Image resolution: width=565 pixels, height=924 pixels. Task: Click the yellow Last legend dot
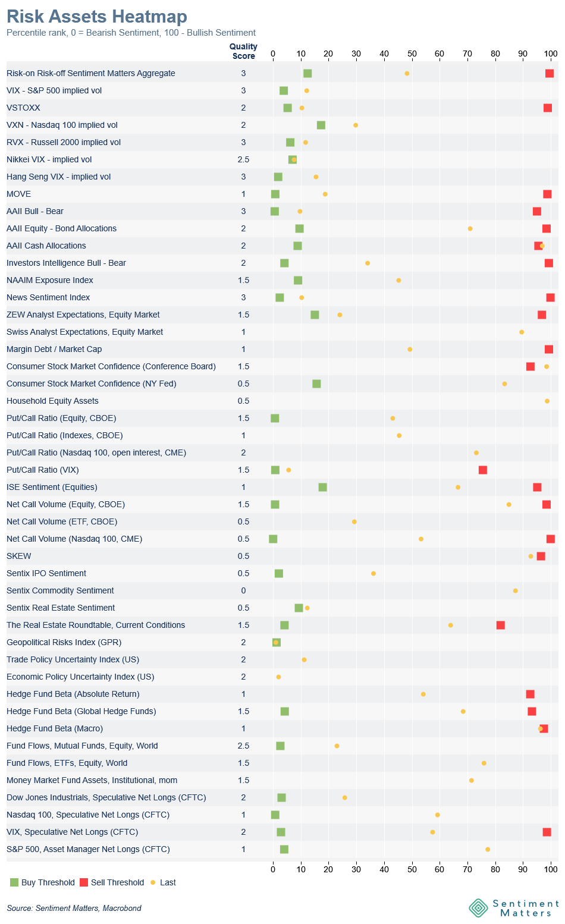pos(153,882)
